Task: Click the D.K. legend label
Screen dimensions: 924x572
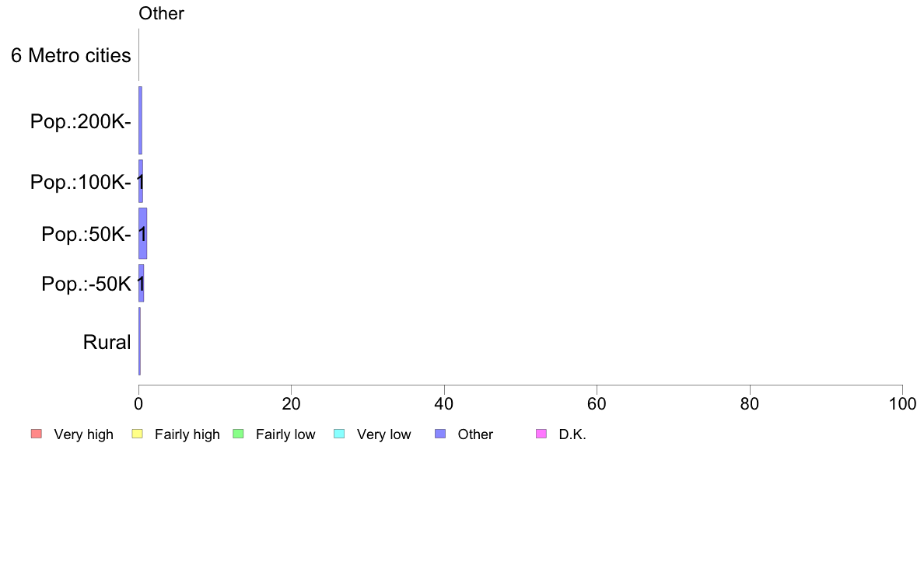Action: [x=572, y=434]
